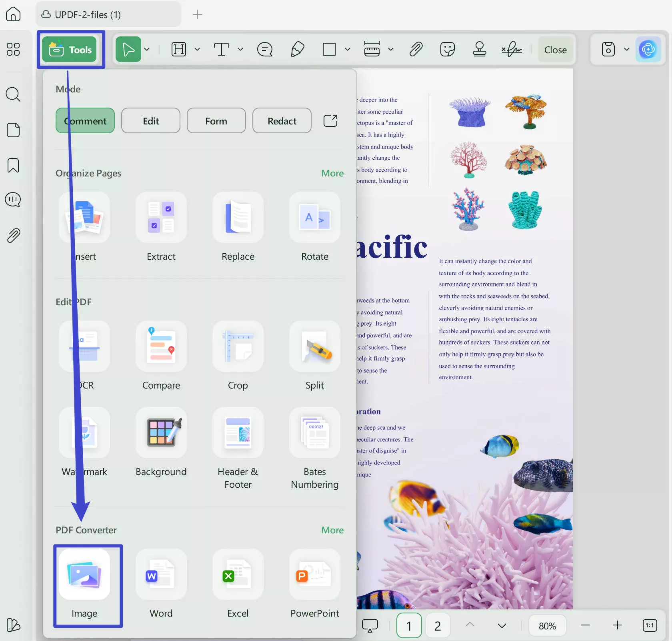The width and height of the screenshot is (672, 641).
Task: Click the search icon in the sidebar
Action: point(13,95)
